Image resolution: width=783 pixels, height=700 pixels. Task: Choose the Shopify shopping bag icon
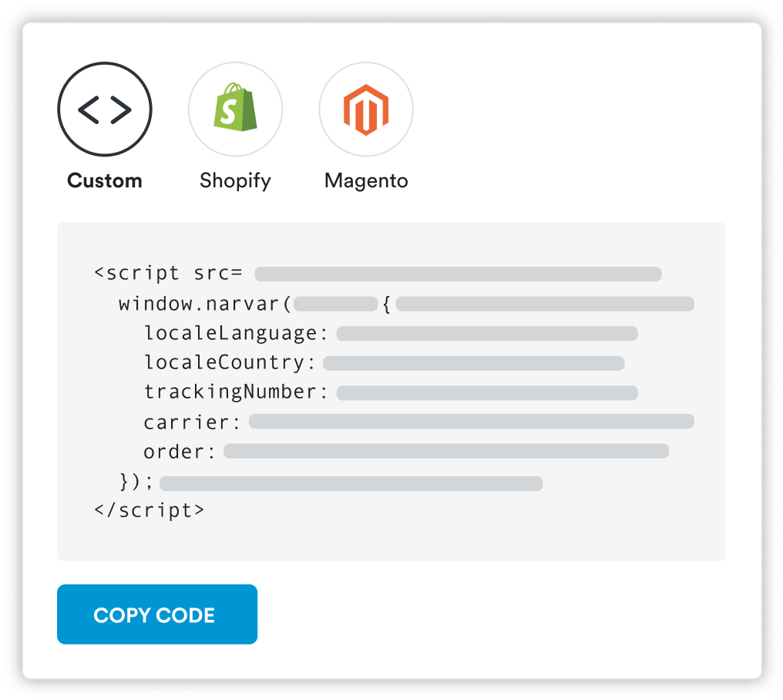pyautogui.click(x=235, y=110)
